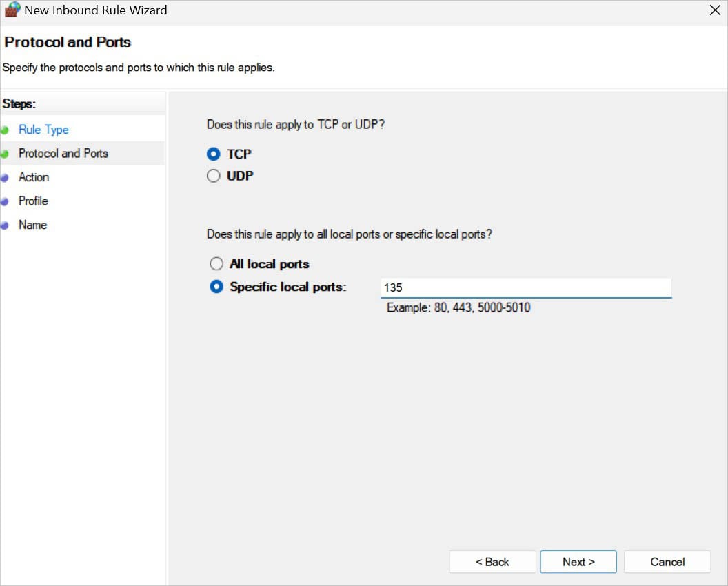Click the firewall wizard icon in title bar

(x=12, y=10)
